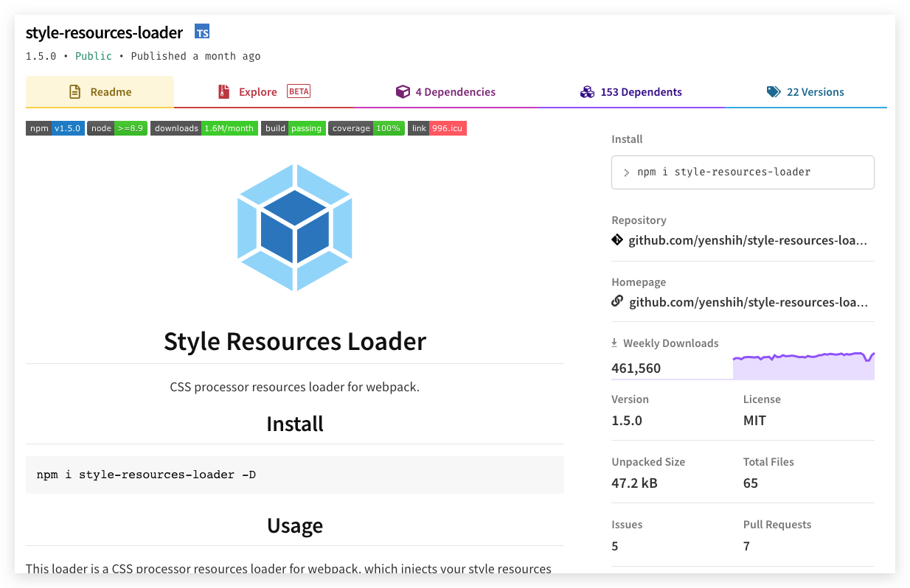Image resolution: width=910 pixels, height=588 pixels.
Task: Click the downloads 1.6M/month badge
Action: tap(204, 128)
